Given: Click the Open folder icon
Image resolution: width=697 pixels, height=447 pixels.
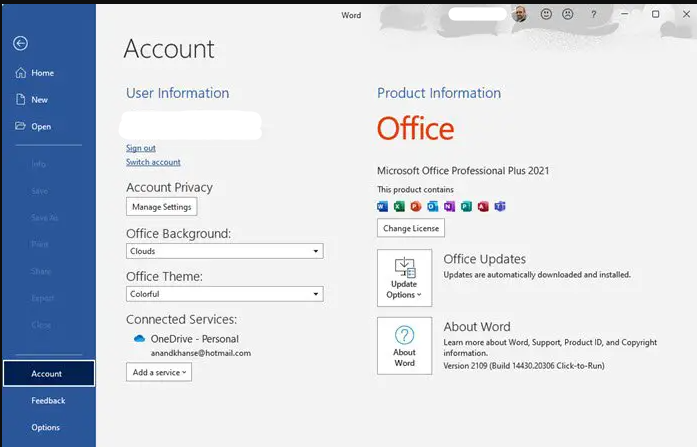Looking at the screenshot, I should 20,126.
